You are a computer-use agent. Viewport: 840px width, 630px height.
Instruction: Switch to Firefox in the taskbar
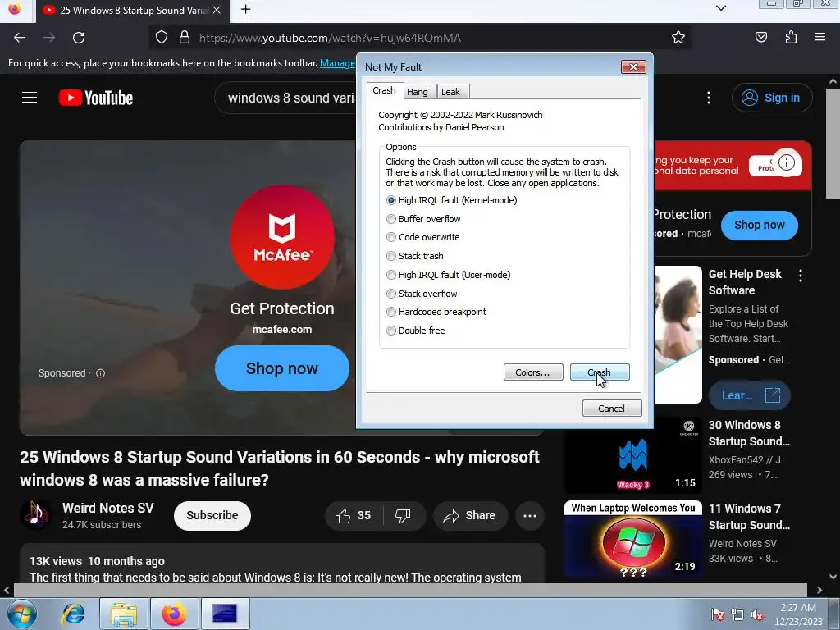click(175, 614)
